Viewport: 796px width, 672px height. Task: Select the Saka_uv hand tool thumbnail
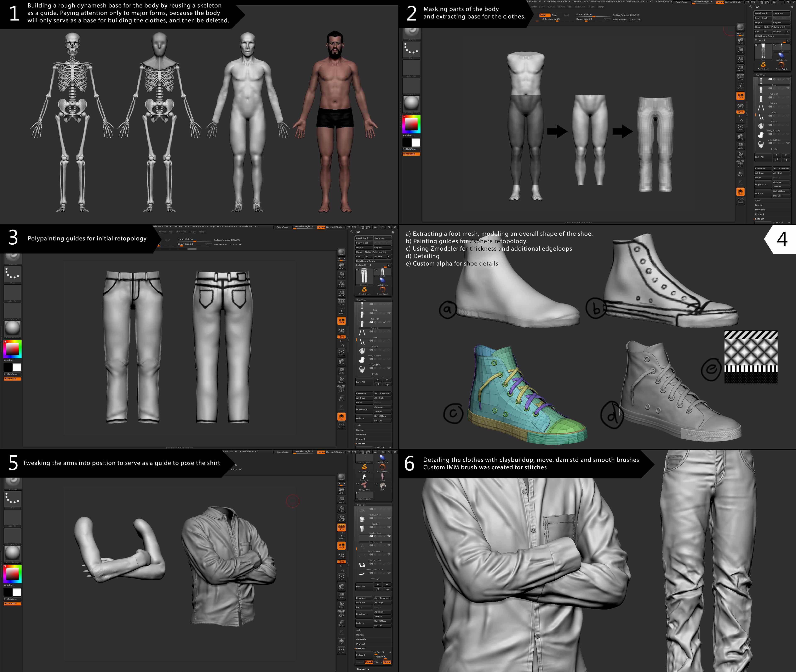pos(364,477)
